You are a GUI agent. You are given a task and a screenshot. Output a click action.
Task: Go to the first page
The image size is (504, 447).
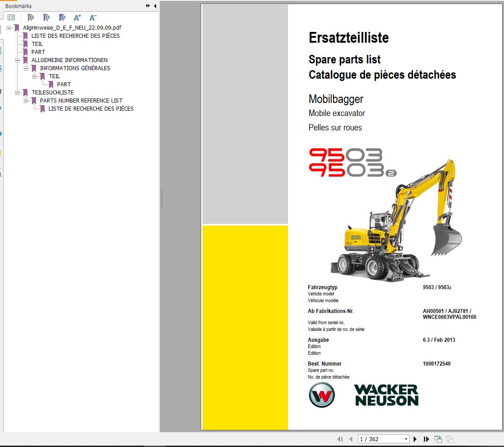pos(340,439)
